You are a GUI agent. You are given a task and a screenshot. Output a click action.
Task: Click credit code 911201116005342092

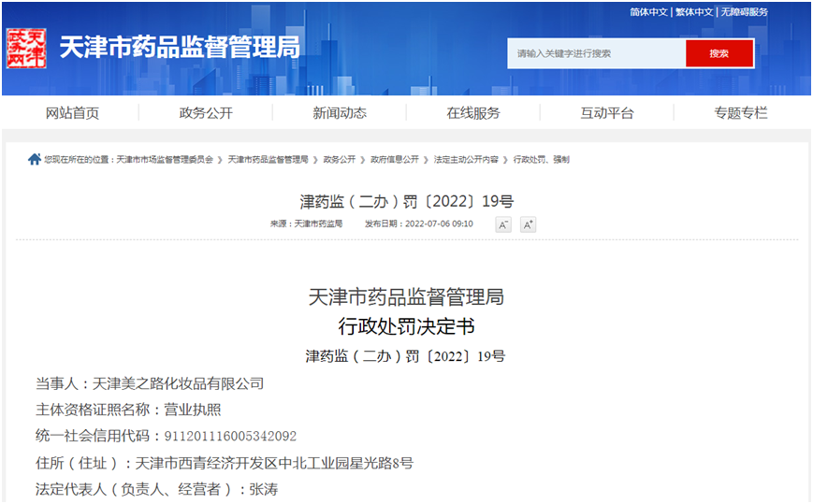point(230,436)
